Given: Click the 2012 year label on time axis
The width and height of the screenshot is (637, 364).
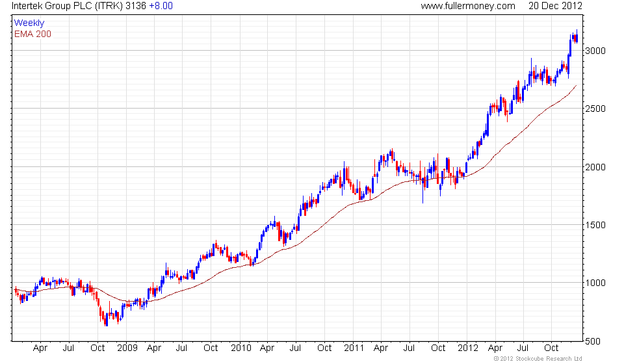Looking at the screenshot, I should pyautogui.click(x=467, y=348).
